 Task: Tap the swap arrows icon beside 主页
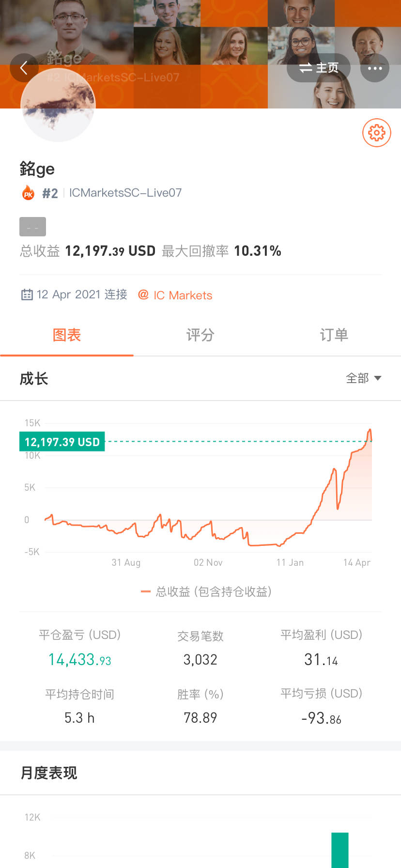pyautogui.click(x=305, y=68)
